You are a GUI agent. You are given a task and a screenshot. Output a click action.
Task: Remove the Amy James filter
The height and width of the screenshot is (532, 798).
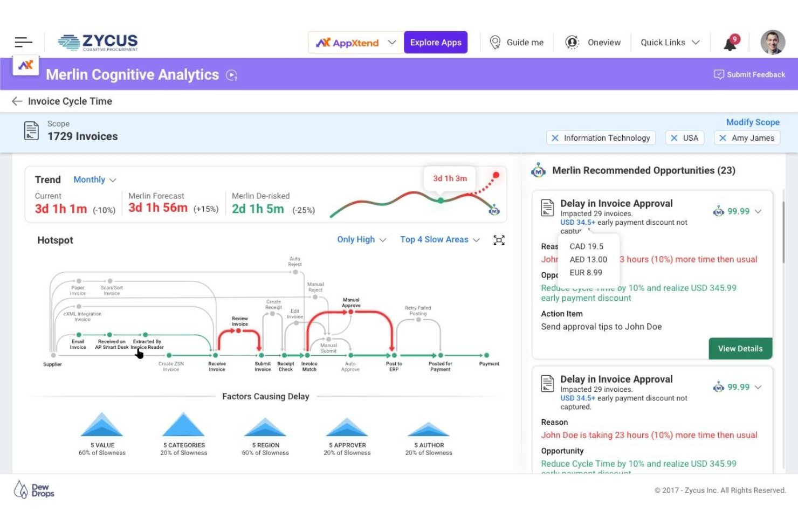coord(723,138)
